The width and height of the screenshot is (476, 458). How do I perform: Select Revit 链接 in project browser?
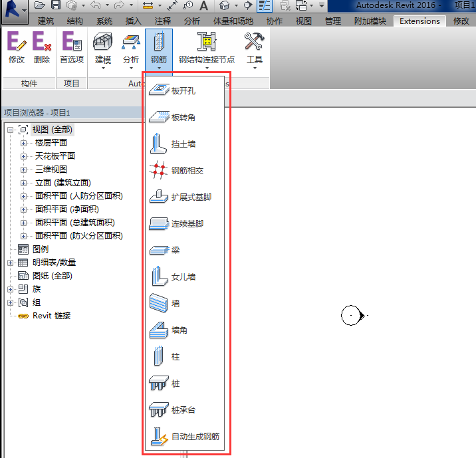pos(51,316)
